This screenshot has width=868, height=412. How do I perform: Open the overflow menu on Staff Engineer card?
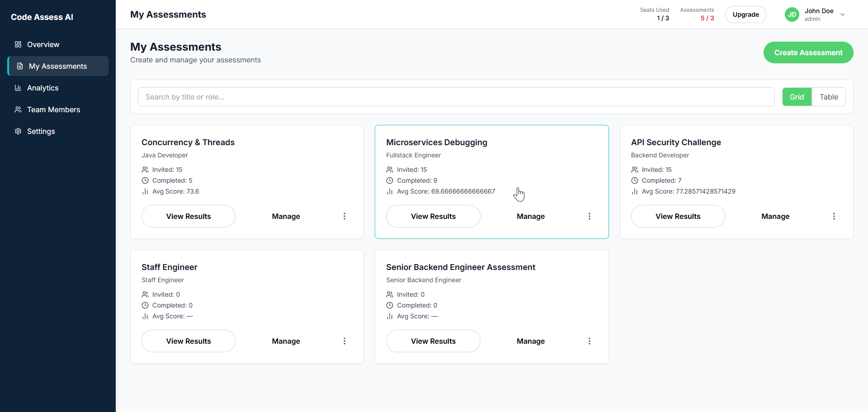[344, 341]
